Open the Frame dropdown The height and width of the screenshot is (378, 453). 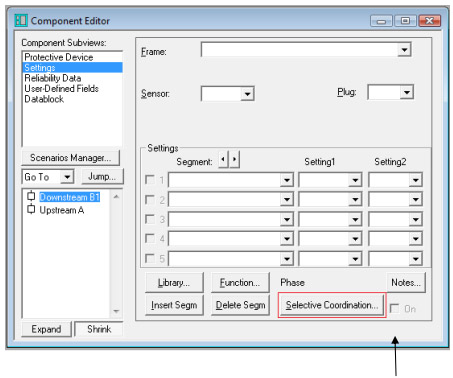404,50
